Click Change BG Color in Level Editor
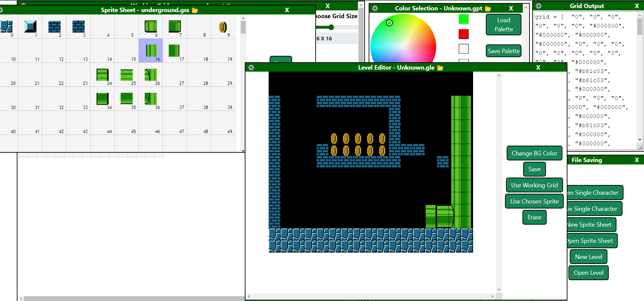Screen dimensions: 644x301 (x=535, y=153)
